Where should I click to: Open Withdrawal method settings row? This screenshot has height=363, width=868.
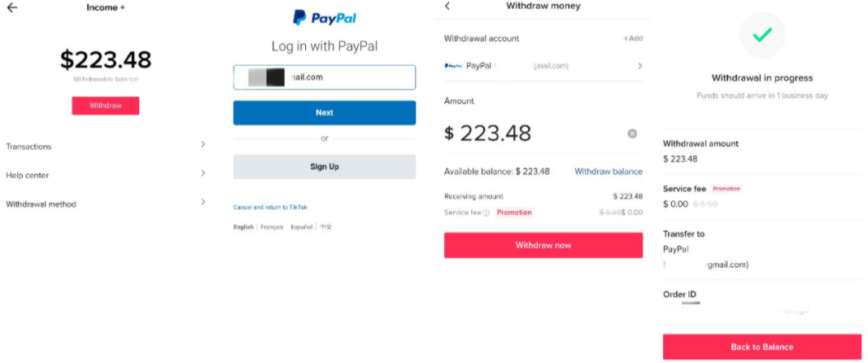[x=105, y=204]
